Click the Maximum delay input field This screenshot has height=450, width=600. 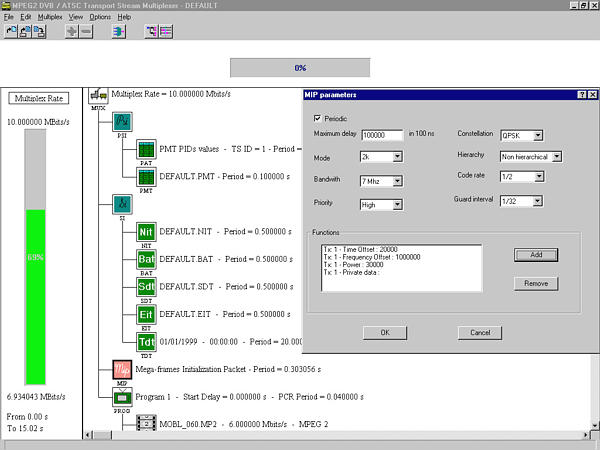(x=381, y=134)
